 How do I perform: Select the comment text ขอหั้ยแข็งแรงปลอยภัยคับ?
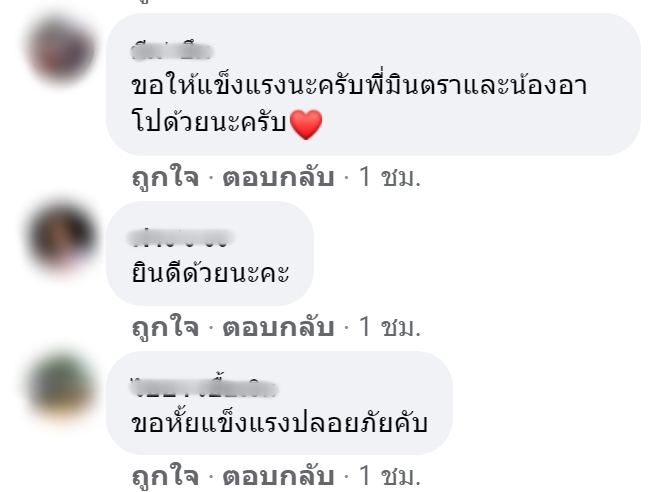pyautogui.click(x=279, y=421)
